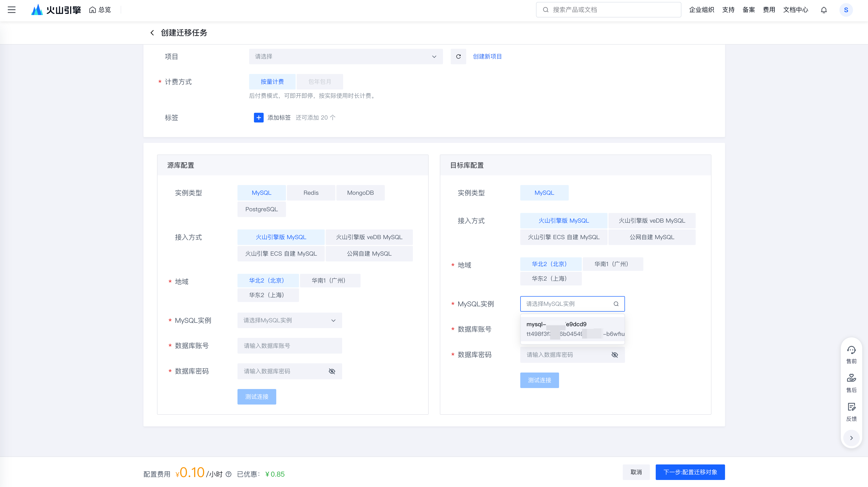Select target region 华北2（北京）

(x=551, y=264)
